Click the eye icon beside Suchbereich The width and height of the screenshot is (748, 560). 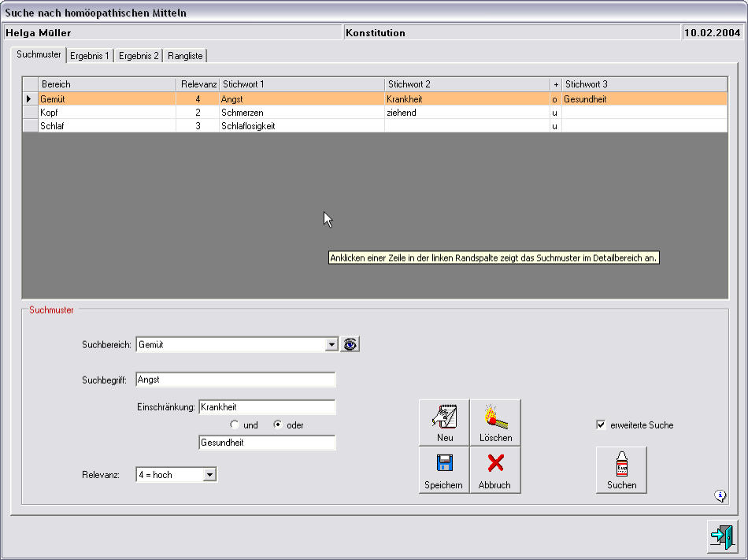pyautogui.click(x=350, y=344)
